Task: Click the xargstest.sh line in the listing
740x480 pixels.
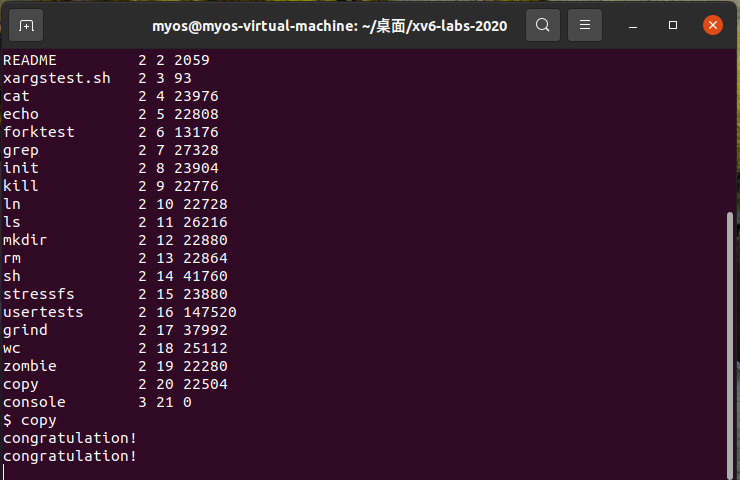Action: click(x=56, y=78)
